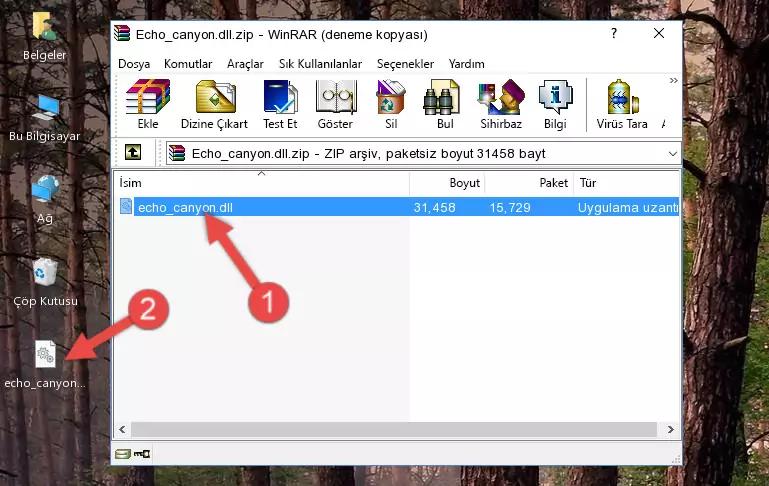The width and height of the screenshot is (769, 486).
Task: Open the Sık Kullanılanlar menu
Action: pyautogui.click(x=320, y=64)
